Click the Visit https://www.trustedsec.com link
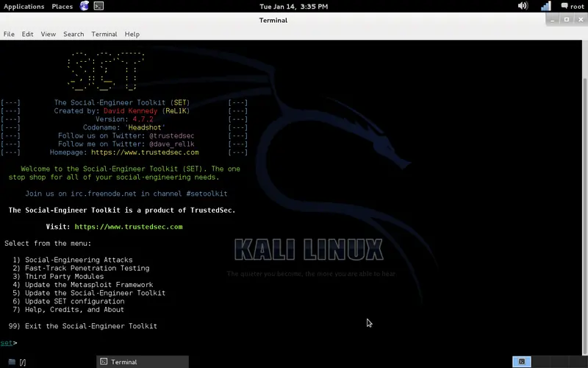588x368 pixels. click(129, 227)
